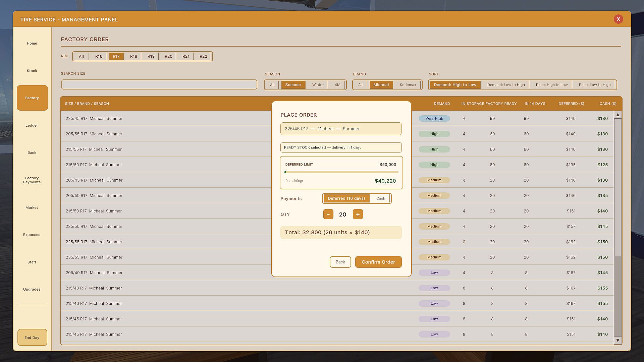Viewport: 644px width, 362px height.
Task: Select the 225/50 R17 Micheal Summer row
Action: coord(337,226)
